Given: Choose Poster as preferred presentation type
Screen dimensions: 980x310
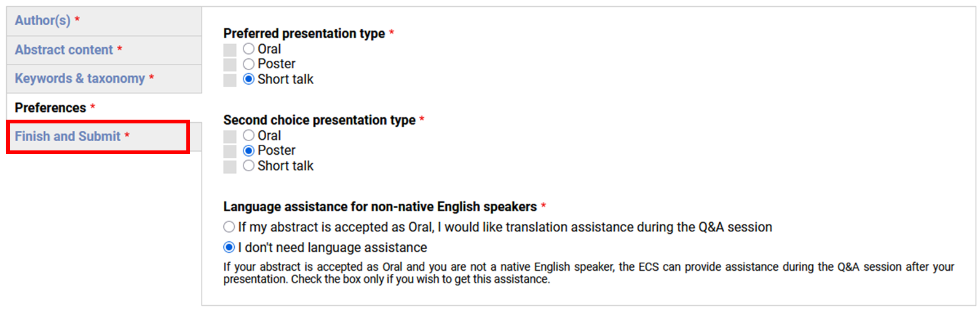Looking at the screenshot, I should (x=248, y=64).
